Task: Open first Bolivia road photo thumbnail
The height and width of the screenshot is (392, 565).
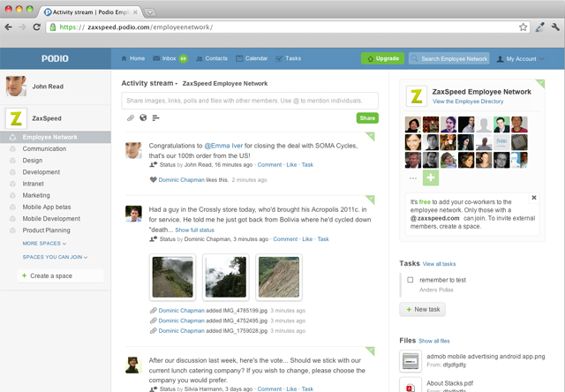Action: pyautogui.click(x=173, y=277)
